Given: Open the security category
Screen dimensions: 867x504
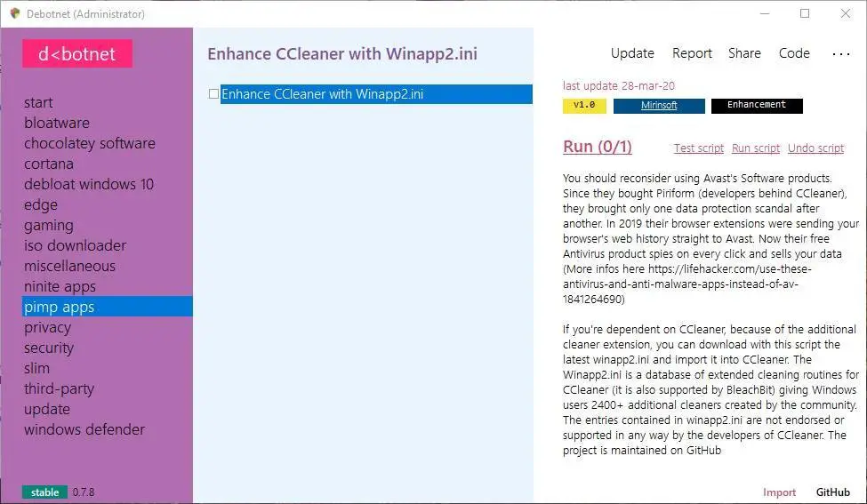Looking at the screenshot, I should click(x=49, y=348).
